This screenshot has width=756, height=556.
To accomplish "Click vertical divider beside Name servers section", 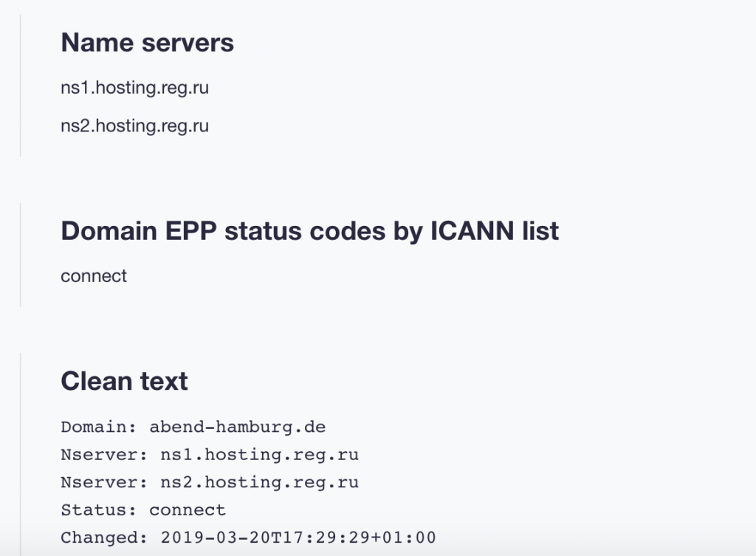I will point(20,86).
